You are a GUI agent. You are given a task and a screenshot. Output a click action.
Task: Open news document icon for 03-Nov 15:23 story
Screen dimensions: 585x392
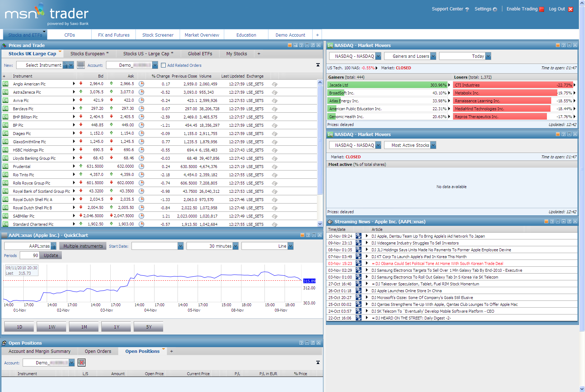pyautogui.click(x=358, y=263)
